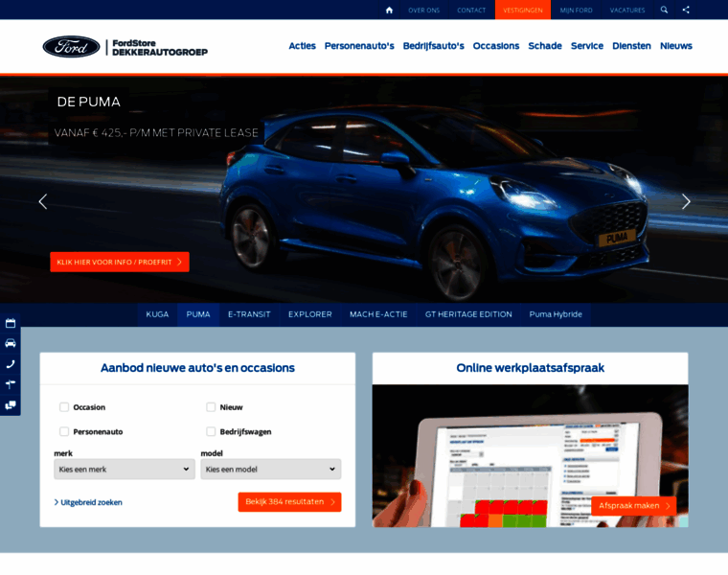
Task: Open the search magnifier icon
Action: click(664, 10)
